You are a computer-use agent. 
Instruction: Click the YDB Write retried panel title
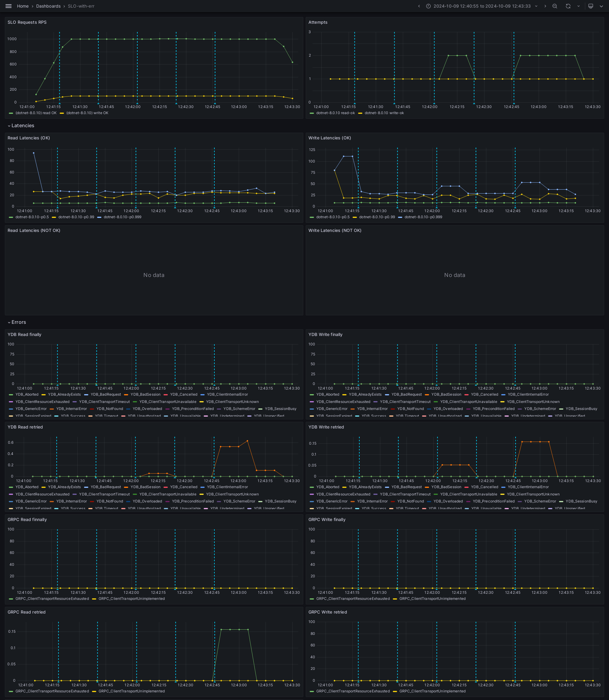click(x=326, y=427)
